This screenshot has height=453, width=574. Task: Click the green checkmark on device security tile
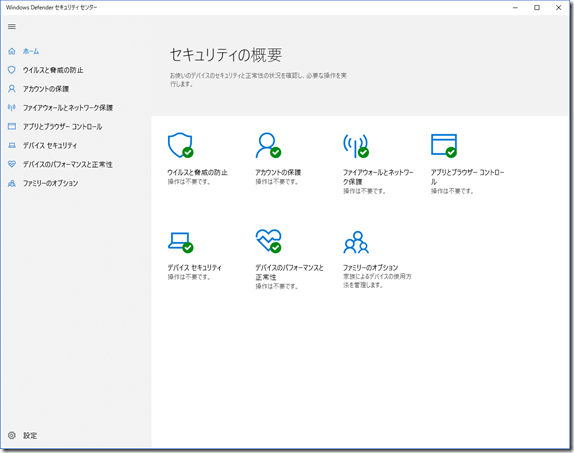point(188,248)
